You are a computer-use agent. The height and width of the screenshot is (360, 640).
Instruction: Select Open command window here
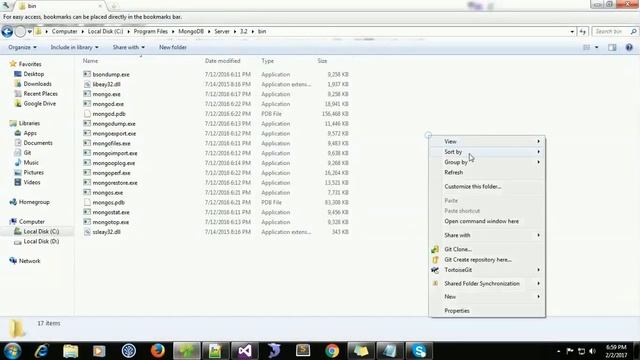[487, 221]
